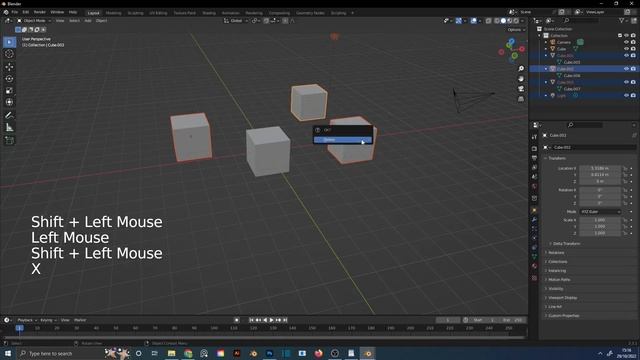640x360 pixels.
Task: Expand the Relations panel
Action: tap(556, 253)
